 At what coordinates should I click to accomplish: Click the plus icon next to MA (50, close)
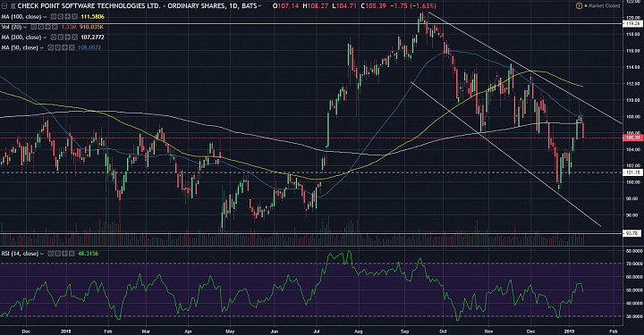[x=64, y=47]
